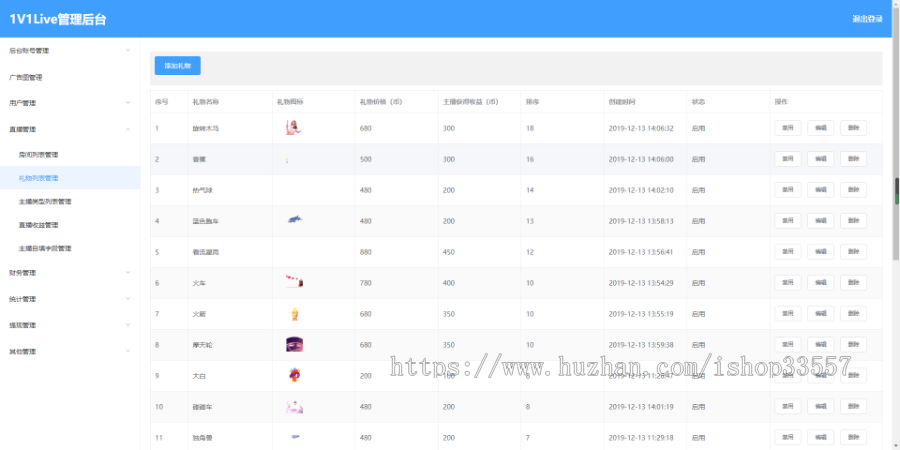
Task: Expand the 后台账号管理 sidebar menu
Action: [69, 50]
